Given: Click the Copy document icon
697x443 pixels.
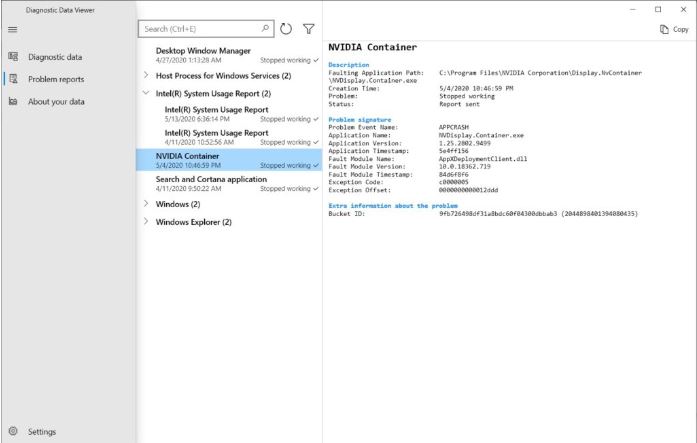Looking at the screenshot, I should point(664,29).
